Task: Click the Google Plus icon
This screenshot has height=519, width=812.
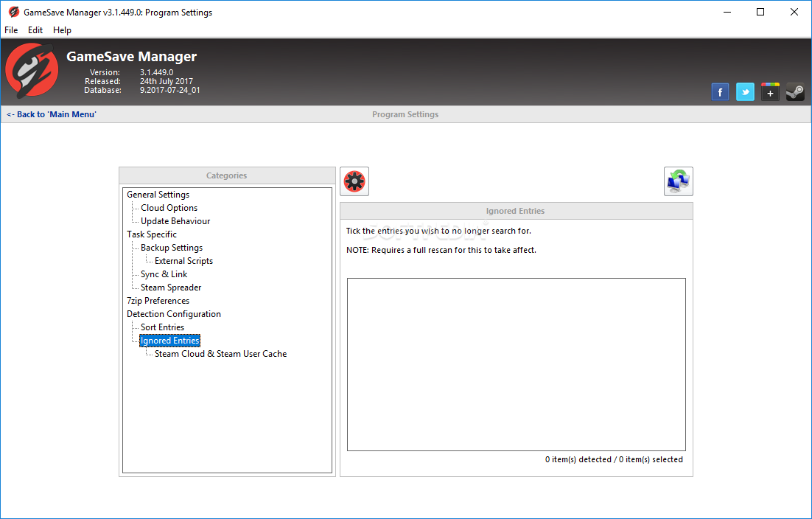Action: (x=770, y=92)
